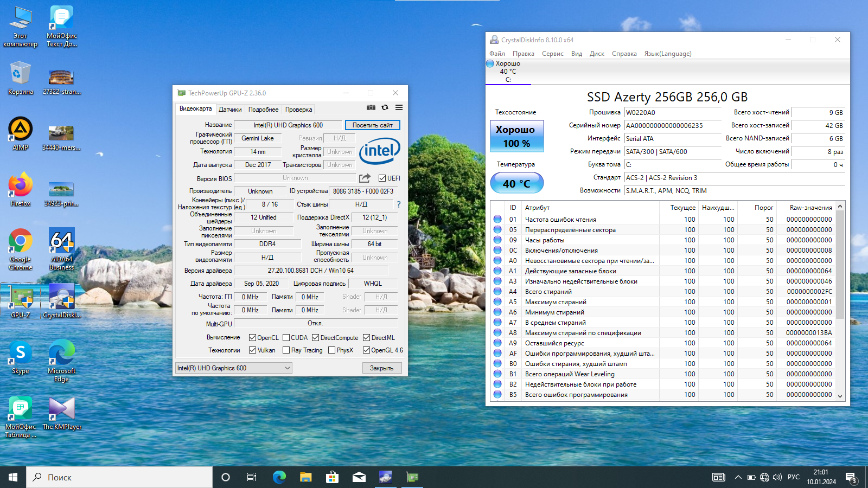Click the Intel logo in GPU-Z
This screenshot has width=868, height=488.
[x=380, y=150]
